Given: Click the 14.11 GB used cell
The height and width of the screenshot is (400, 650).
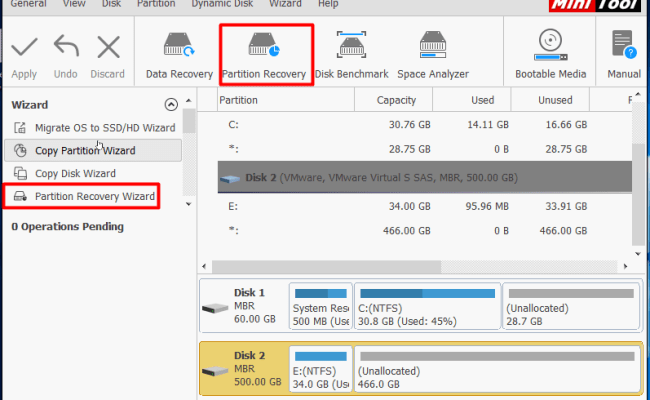Looking at the screenshot, I should click(x=488, y=124).
